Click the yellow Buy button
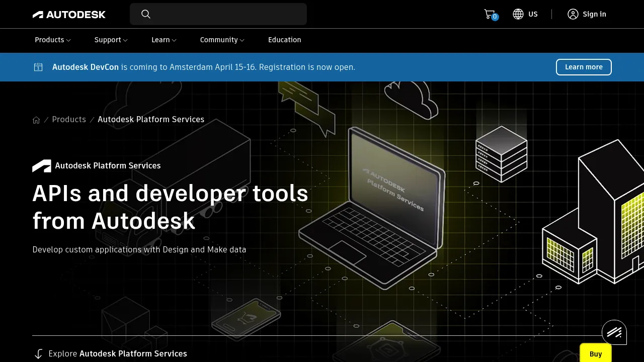Screen dimensions: 644x362 coord(596,353)
